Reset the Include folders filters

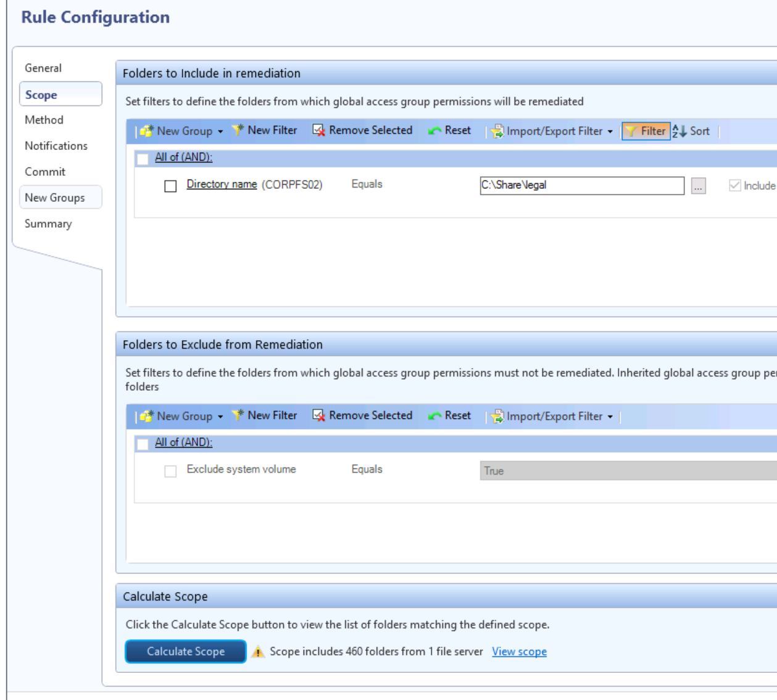(x=449, y=130)
